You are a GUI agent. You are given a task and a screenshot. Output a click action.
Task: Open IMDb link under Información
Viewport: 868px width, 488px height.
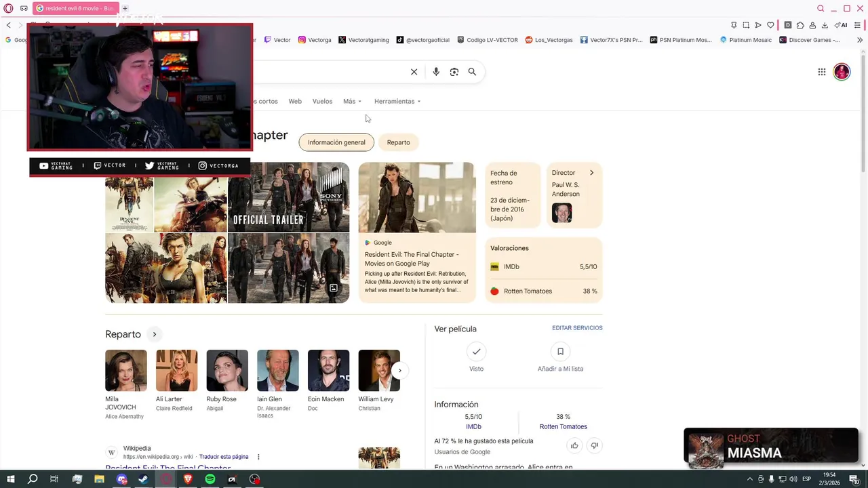click(473, 426)
